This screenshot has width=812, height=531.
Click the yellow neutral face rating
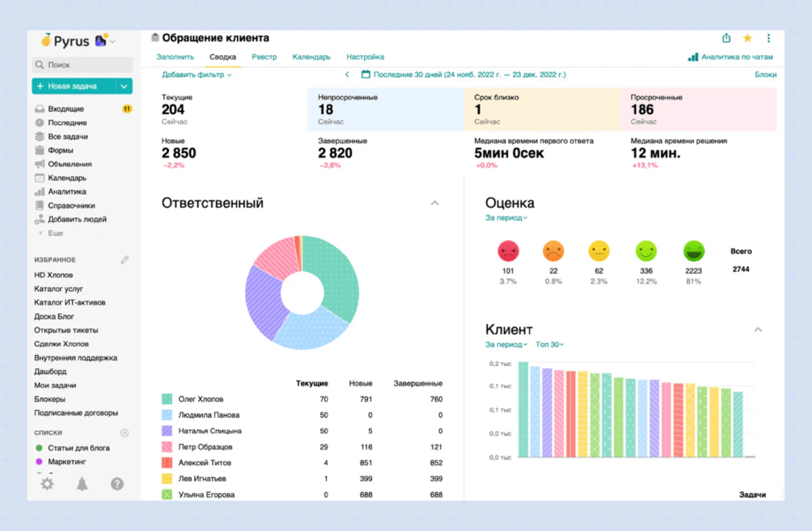pos(599,252)
